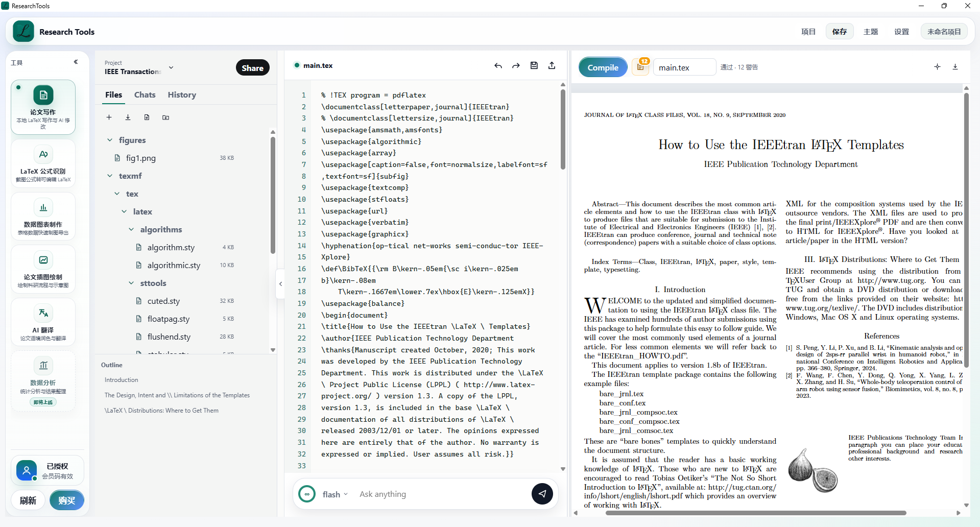Jump to Introduction in Outline
The width and height of the screenshot is (980, 527).
122,380
